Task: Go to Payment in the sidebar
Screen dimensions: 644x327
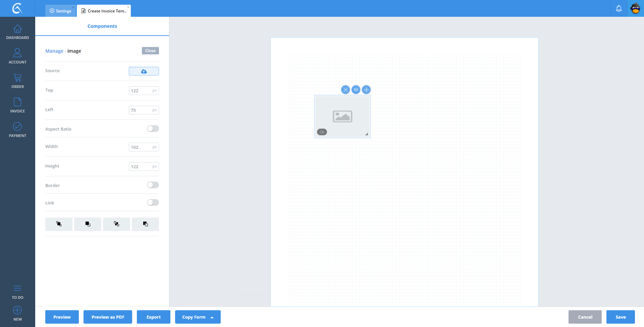Action: [x=17, y=130]
